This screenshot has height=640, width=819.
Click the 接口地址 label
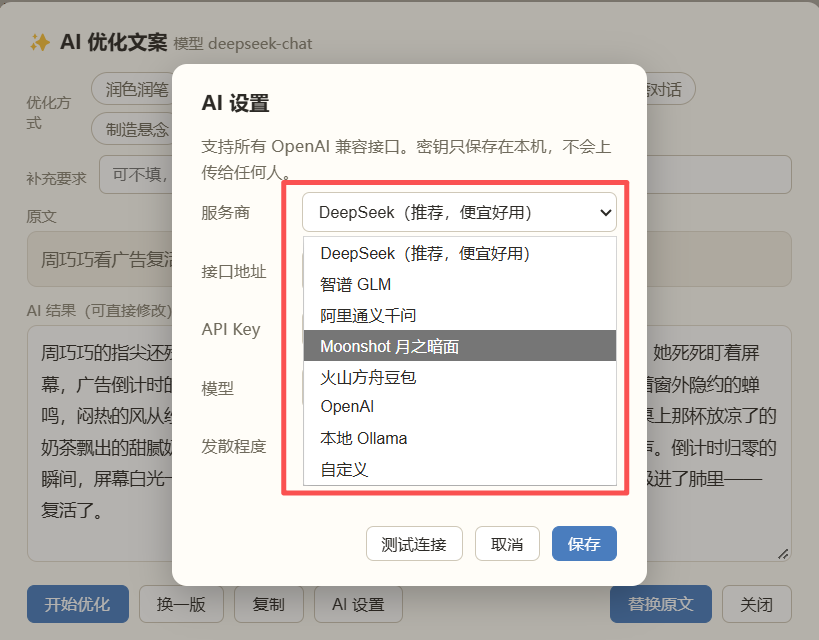tap(233, 272)
